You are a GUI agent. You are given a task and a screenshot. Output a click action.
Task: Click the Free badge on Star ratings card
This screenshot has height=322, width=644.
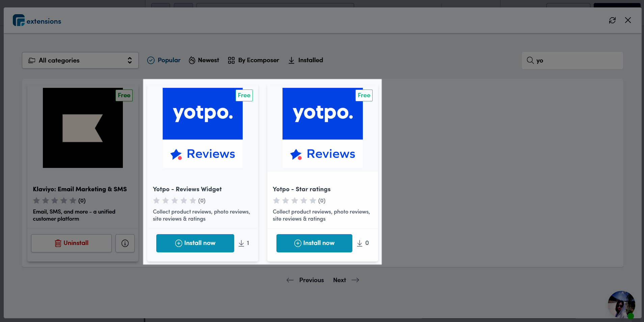pyautogui.click(x=364, y=95)
